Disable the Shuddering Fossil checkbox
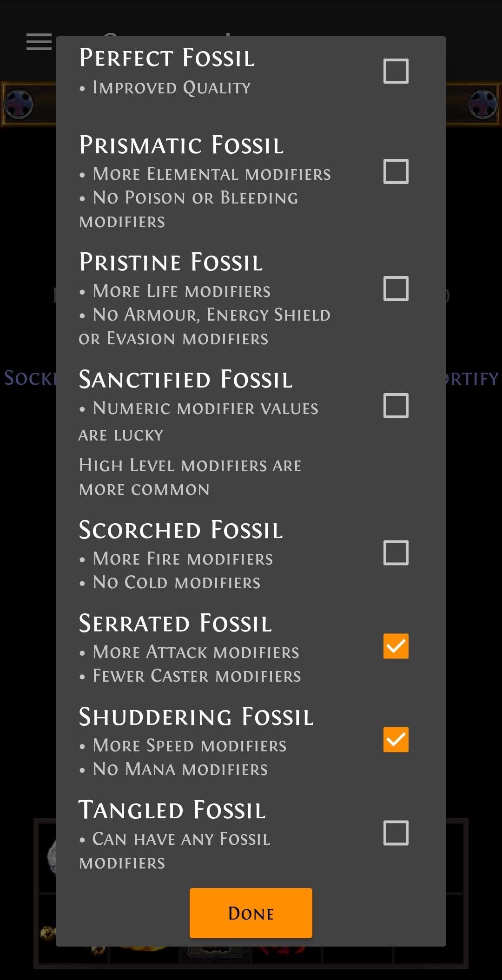 click(x=396, y=739)
